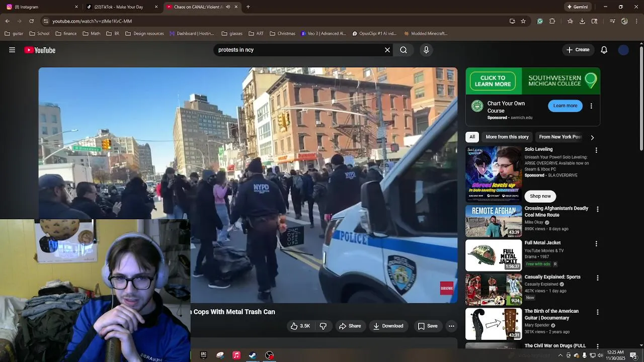Screen dimensions: 644x362
Task: Start voice search with the microphone
Action: (426, 50)
